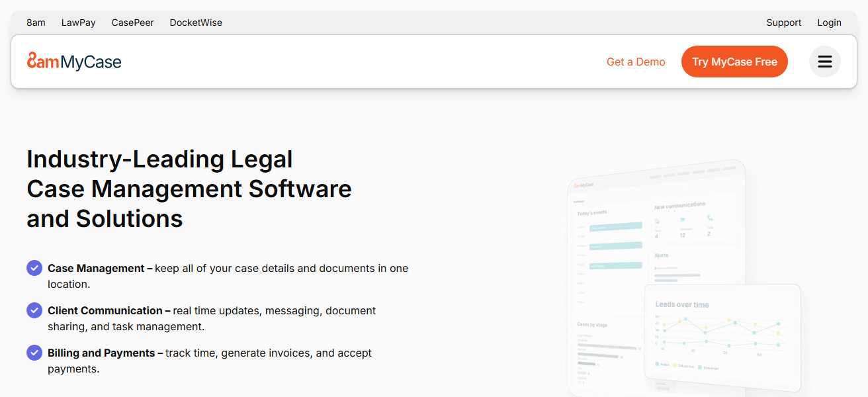Click the Billing and Payments checkmark icon

coord(34,353)
